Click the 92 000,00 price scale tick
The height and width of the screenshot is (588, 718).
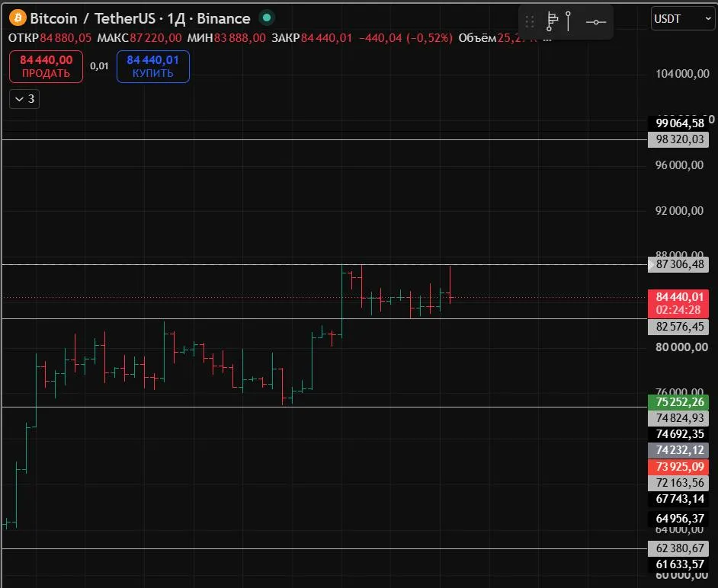[x=680, y=211]
